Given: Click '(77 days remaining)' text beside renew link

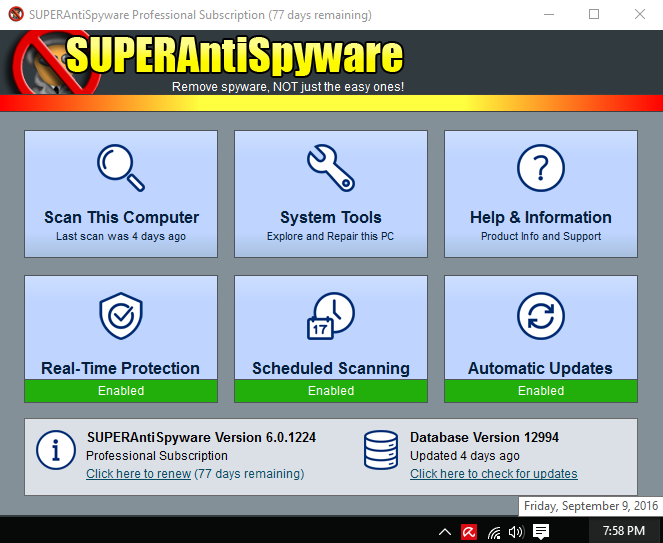Looking at the screenshot, I should tap(249, 474).
